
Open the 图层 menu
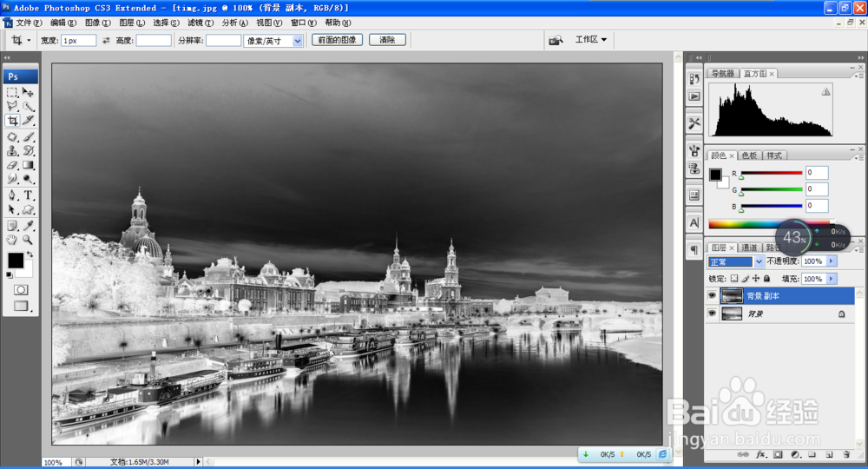pyautogui.click(x=132, y=23)
